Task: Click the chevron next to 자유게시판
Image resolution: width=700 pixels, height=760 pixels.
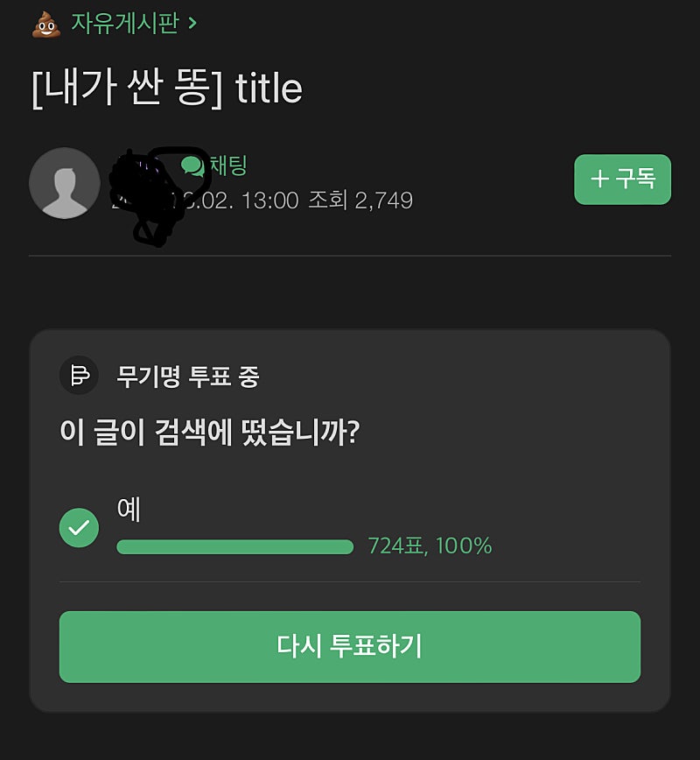Action: click(x=192, y=23)
